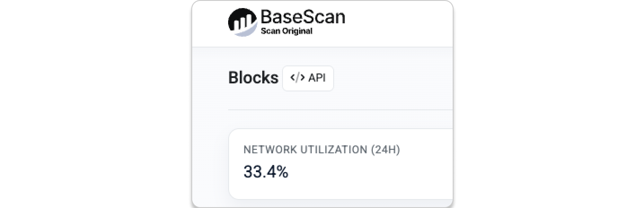Click the "(24H)" part of the utilization label
The width and height of the screenshot is (644, 208).
[386, 150]
